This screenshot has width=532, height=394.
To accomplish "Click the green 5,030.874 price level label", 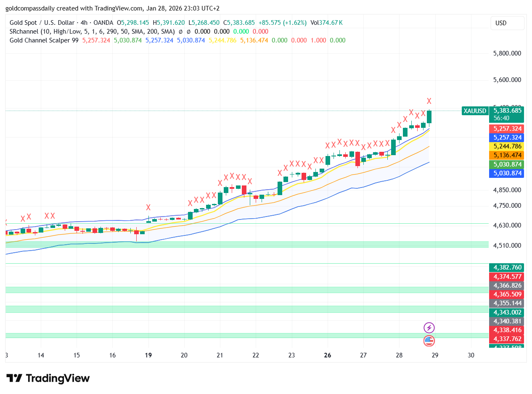I will click(507, 164).
